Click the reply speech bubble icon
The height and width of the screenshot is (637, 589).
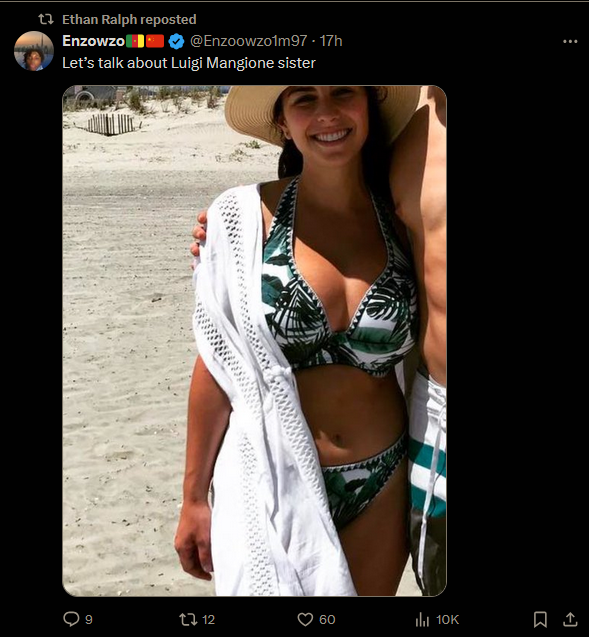click(x=71, y=619)
